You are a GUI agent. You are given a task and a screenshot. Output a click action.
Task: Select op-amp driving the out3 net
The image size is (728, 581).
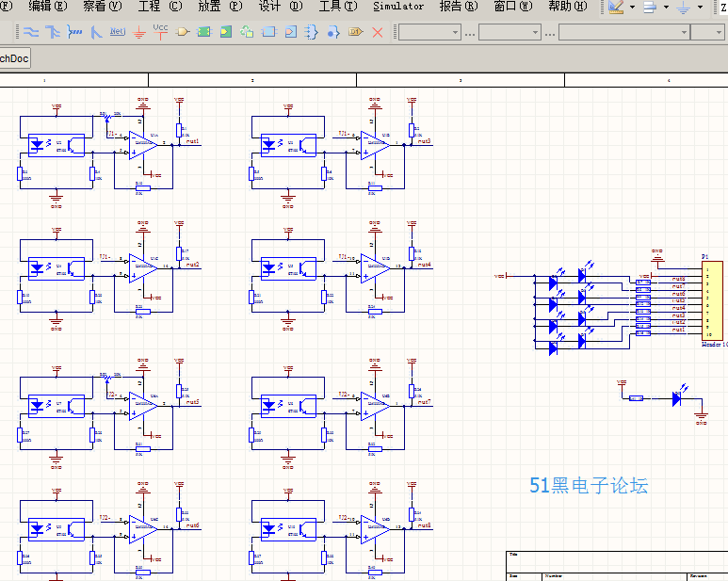click(374, 145)
